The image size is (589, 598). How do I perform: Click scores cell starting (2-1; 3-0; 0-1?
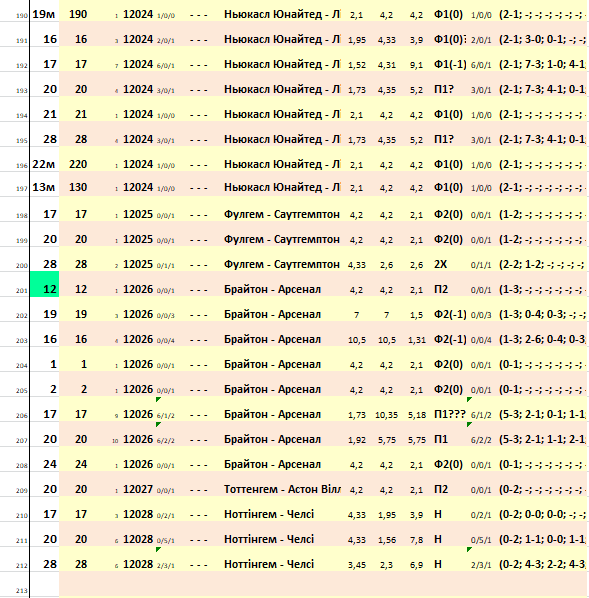point(542,39)
